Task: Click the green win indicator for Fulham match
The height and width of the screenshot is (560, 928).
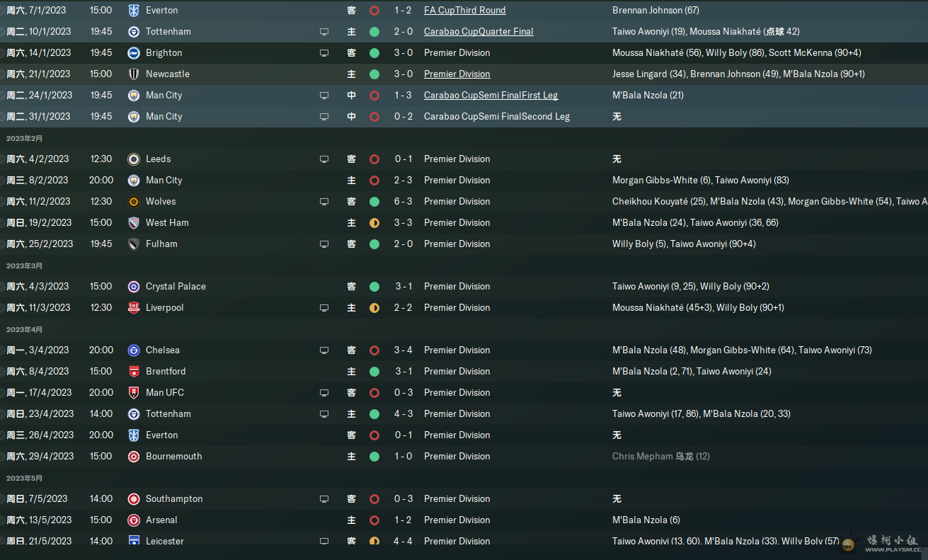Action: (x=374, y=244)
